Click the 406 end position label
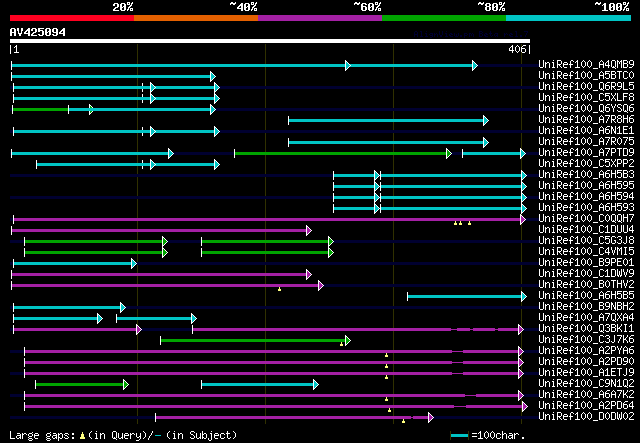This screenshot has height=443, width=640. pyautogui.click(x=517, y=49)
